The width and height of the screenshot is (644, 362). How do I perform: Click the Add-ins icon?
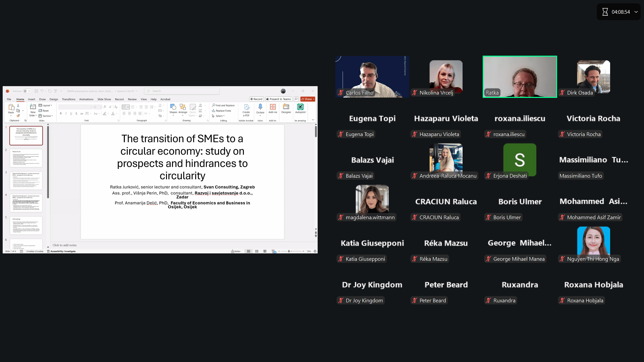(x=273, y=107)
